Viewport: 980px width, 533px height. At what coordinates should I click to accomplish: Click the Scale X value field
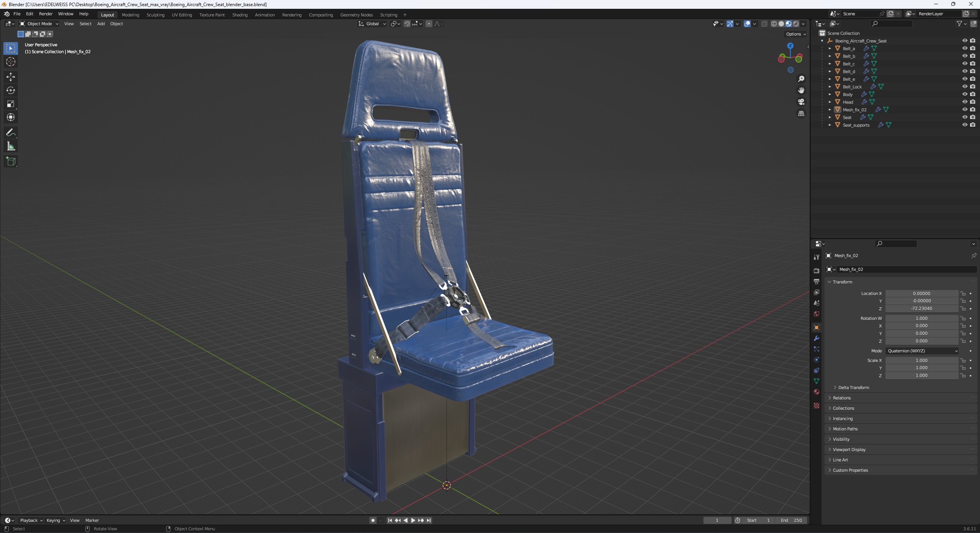pyautogui.click(x=921, y=360)
